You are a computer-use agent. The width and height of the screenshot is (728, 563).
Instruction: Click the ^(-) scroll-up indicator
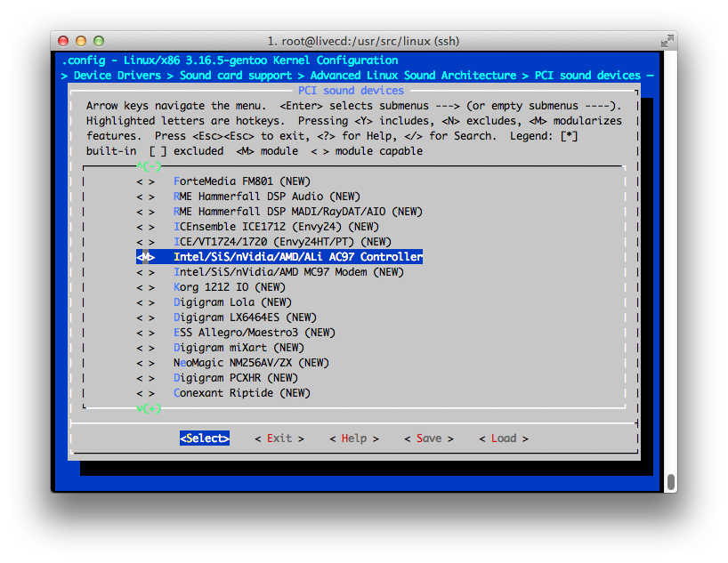coord(149,166)
